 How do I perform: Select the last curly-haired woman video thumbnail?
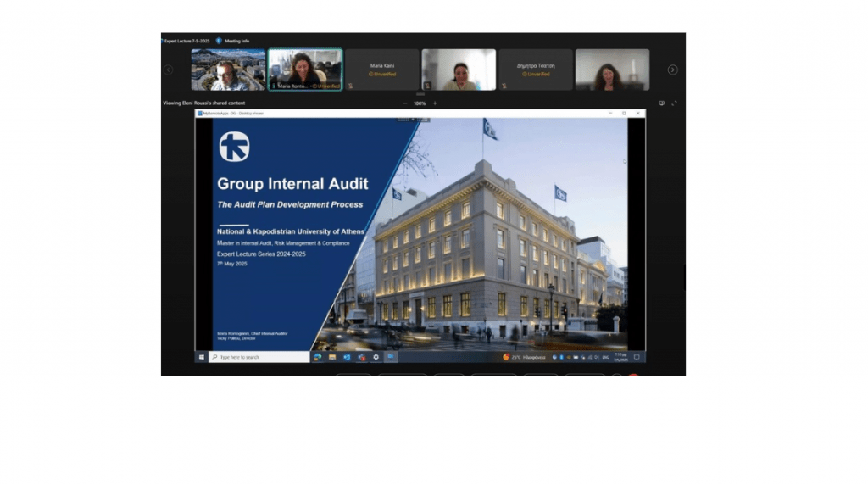tap(612, 70)
